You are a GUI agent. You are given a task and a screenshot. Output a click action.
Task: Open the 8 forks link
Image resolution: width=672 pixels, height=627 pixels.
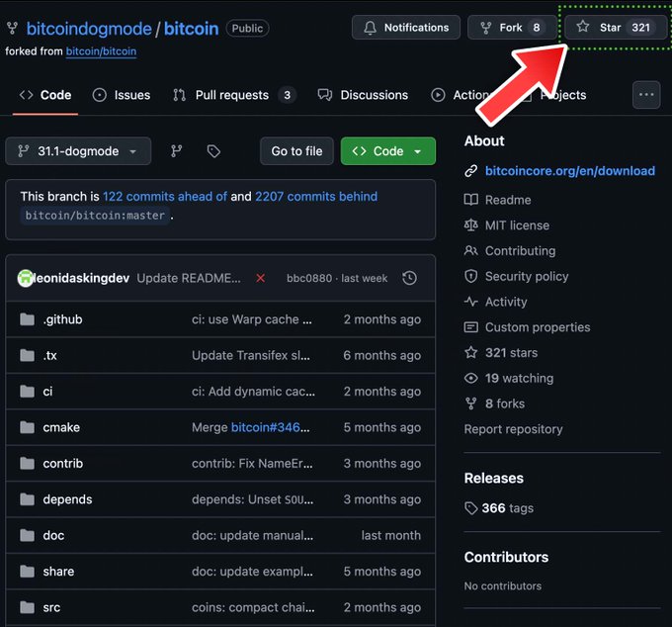[x=505, y=404]
